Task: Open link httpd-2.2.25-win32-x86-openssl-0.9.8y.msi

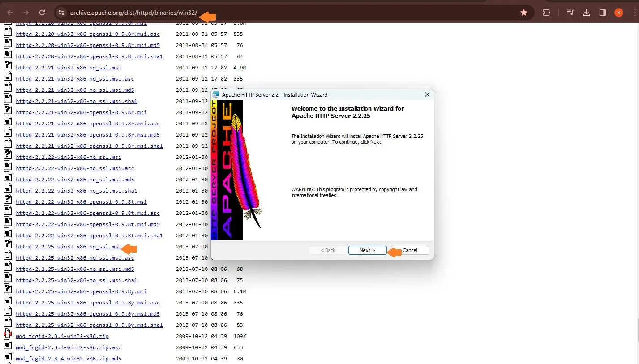Action: pos(81,291)
